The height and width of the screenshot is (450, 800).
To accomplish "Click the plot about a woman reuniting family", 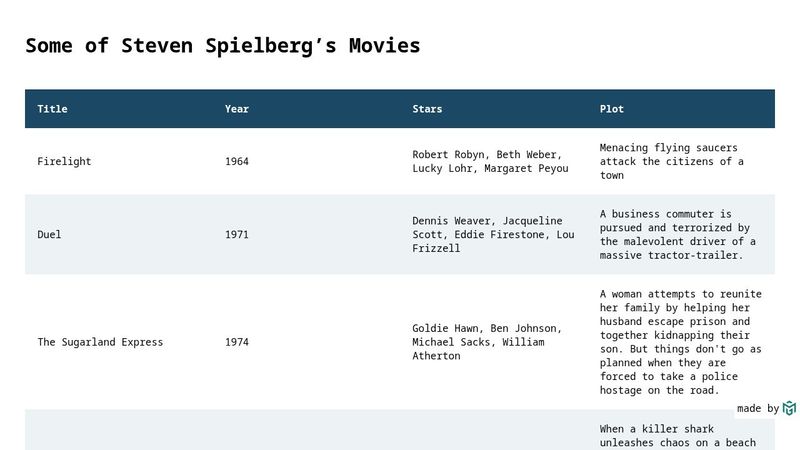I will pyautogui.click(x=681, y=342).
